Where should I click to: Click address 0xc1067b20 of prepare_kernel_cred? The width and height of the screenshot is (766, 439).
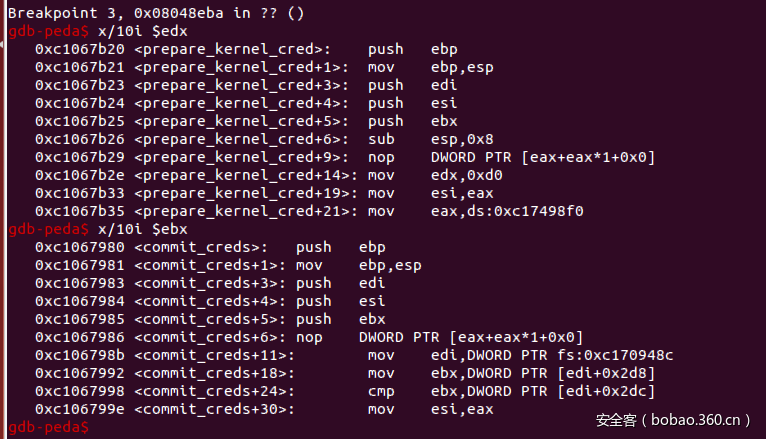(x=80, y=49)
